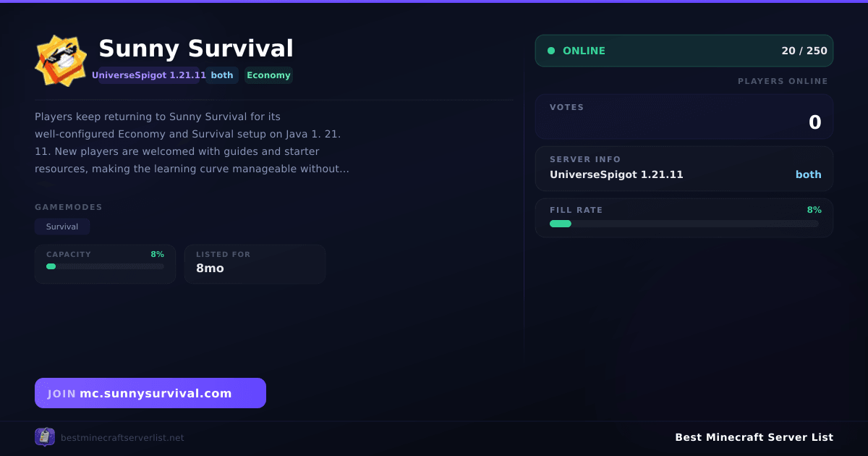Screen dimensions: 868x456
Task: Click the '8mo' listed duration
Action: click(x=210, y=268)
